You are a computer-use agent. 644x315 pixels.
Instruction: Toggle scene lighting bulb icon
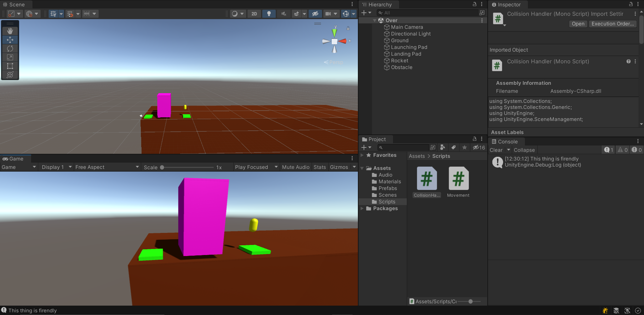tap(269, 14)
